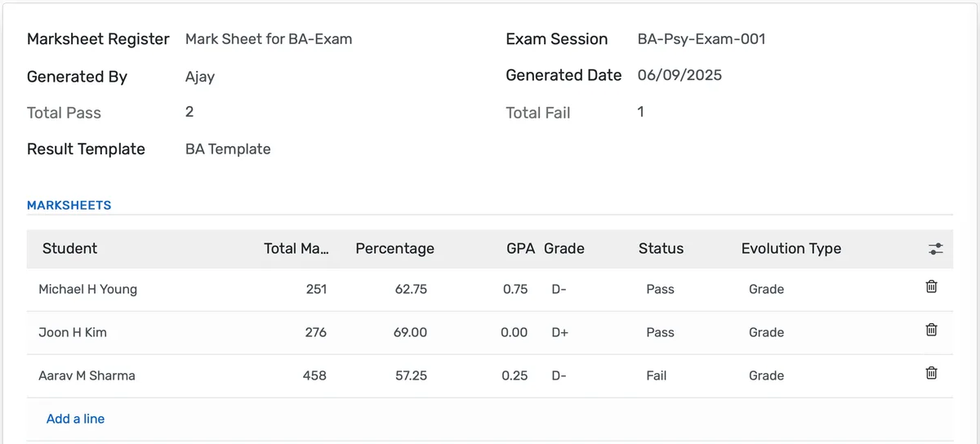The height and width of the screenshot is (444, 980).
Task: Delete Michael H Young's marksheet row
Action: 931,287
